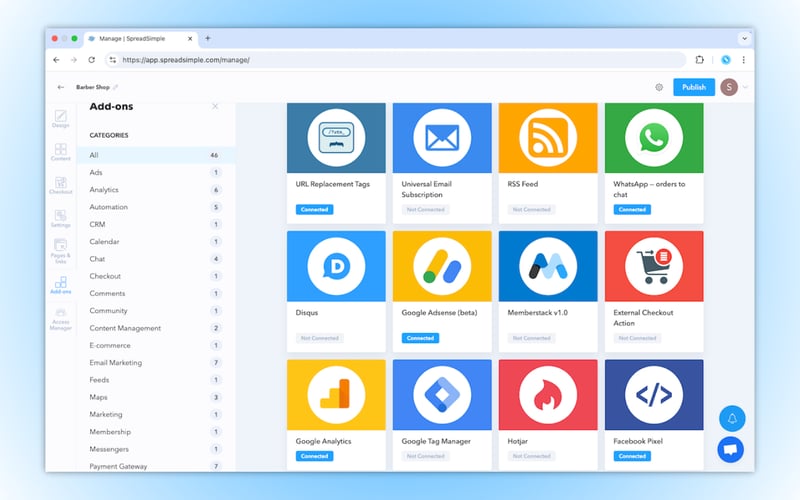Open the notifications bell button
This screenshot has width=800, height=500.
point(732,418)
